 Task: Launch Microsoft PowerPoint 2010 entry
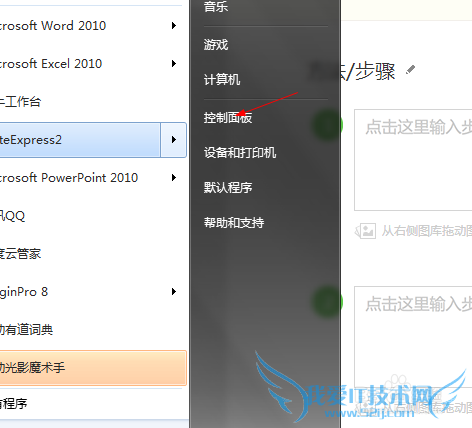tap(69, 178)
